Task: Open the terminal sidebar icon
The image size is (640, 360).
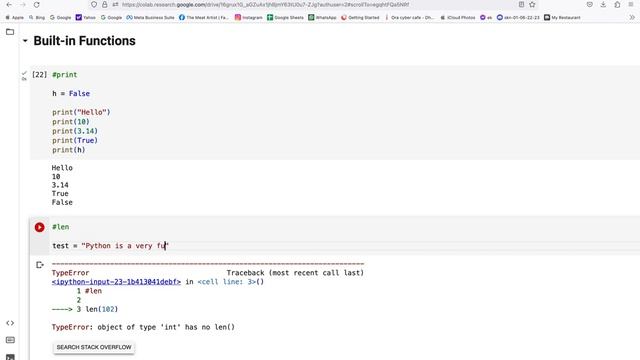Action: [10, 357]
